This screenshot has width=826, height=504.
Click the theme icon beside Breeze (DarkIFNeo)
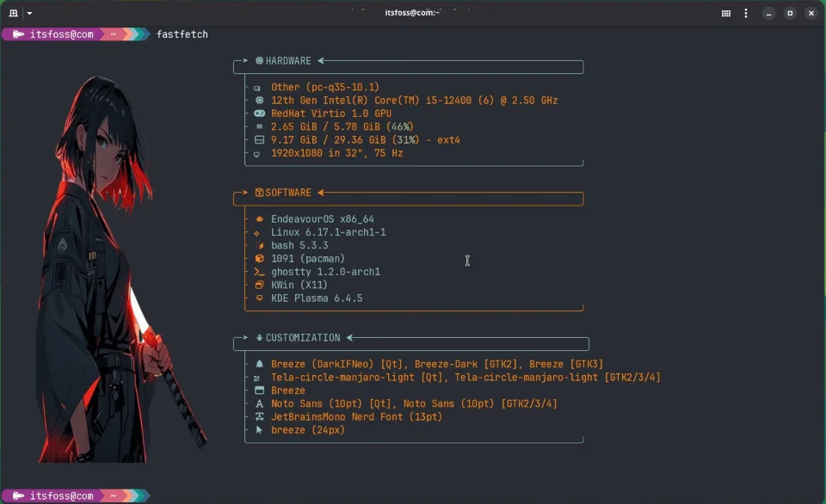(x=259, y=364)
